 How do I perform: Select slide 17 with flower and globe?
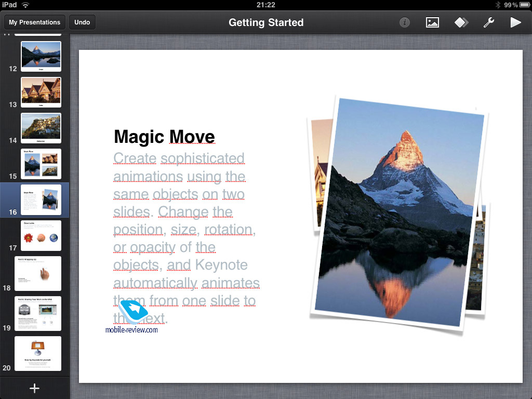[41, 236]
